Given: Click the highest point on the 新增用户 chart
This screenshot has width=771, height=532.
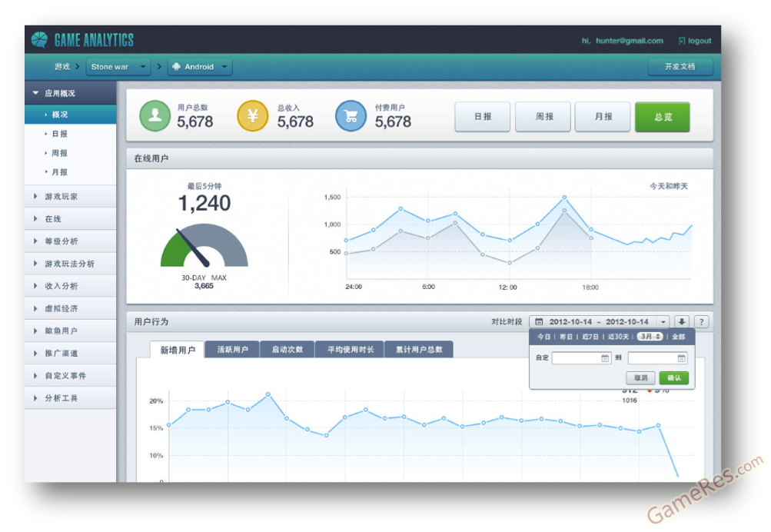Looking at the screenshot, I should pyautogui.click(x=268, y=394).
